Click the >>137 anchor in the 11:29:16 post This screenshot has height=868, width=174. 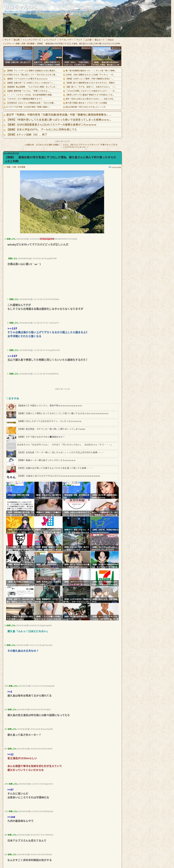coord(12,356)
